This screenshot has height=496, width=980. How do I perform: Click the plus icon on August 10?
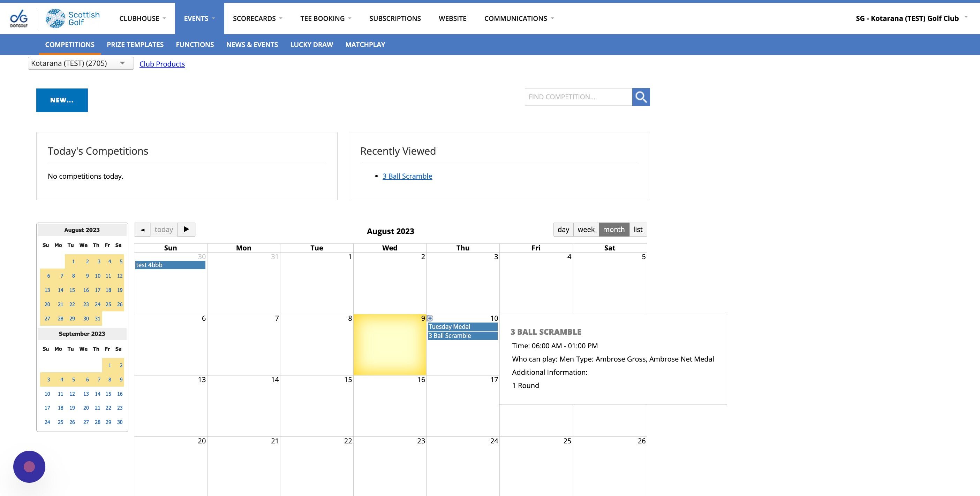point(430,318)
